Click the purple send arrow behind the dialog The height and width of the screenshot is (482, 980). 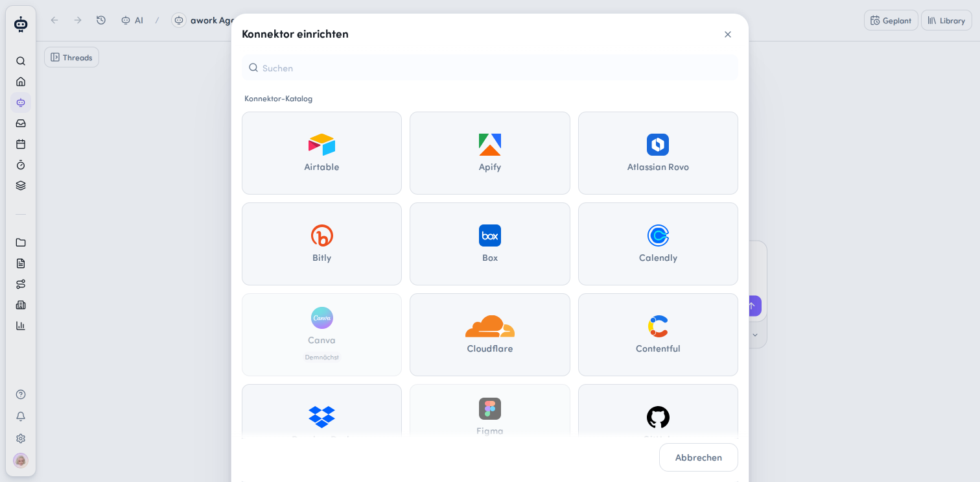(754, 306)
